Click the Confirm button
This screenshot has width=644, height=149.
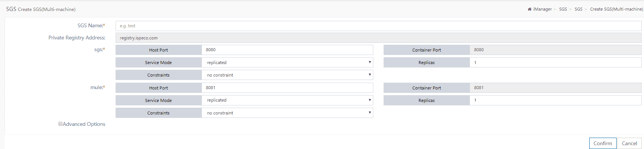click(603, 143)
